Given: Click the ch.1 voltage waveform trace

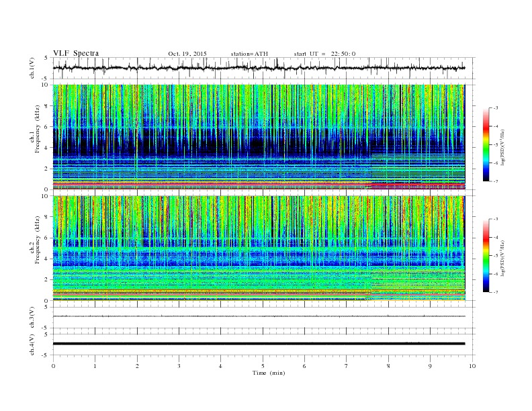Looking at the screenshot, I should (x=259, y=68).
